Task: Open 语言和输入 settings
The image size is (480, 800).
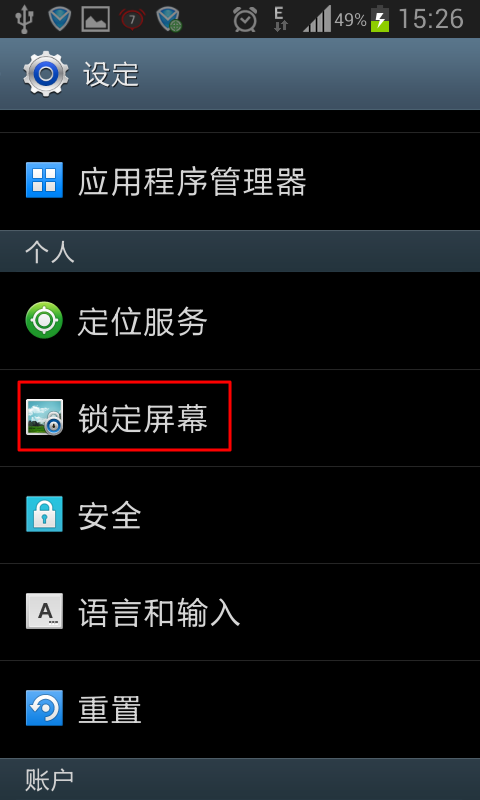Action: (x=240, y=612)
